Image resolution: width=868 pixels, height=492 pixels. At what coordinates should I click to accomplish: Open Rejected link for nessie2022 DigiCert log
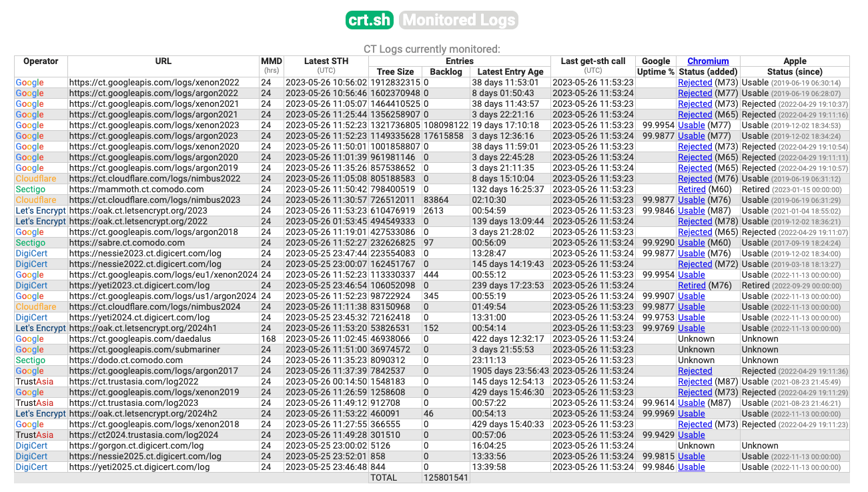(695, 264)
